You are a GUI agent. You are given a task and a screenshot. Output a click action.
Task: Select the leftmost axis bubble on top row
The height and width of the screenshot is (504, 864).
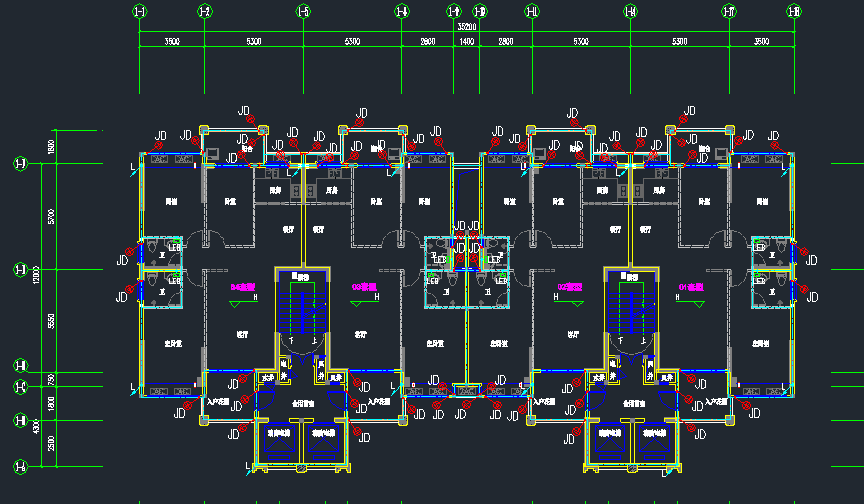point(139,12)
